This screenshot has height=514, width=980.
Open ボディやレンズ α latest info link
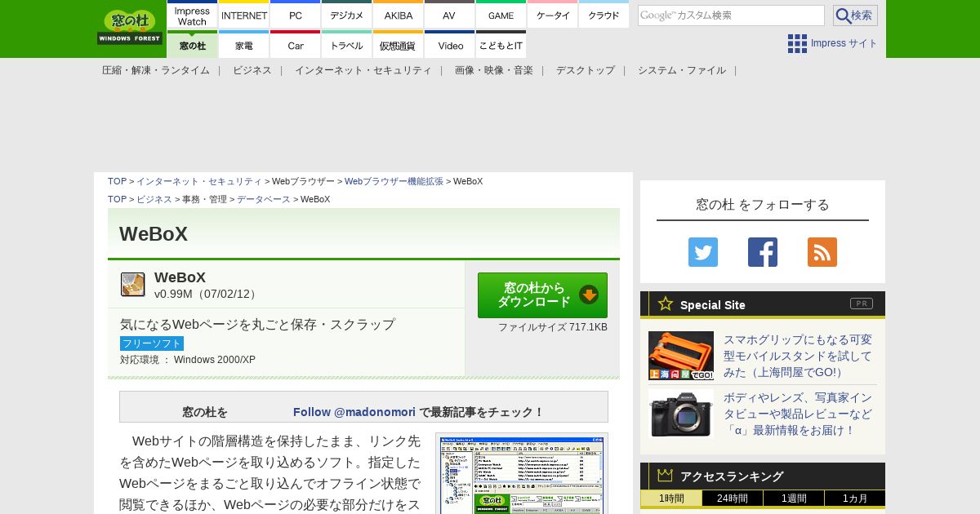tap(798, 414)
